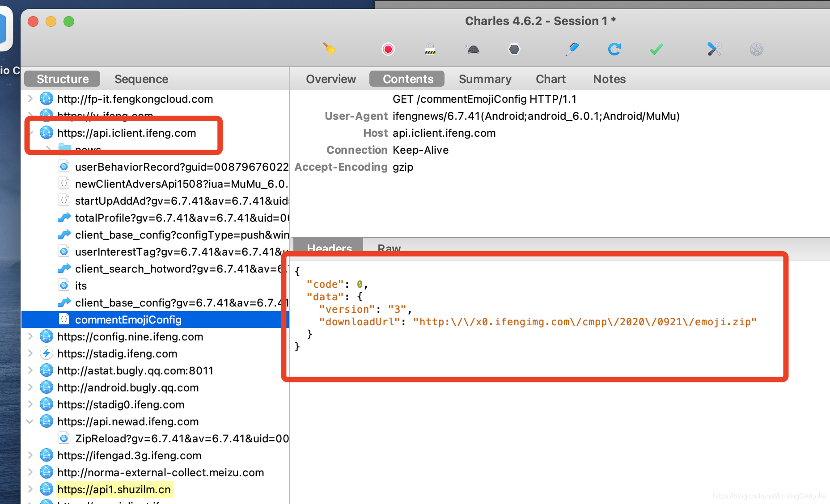Select the https://api.iclient.ifeng.com host

127,133
